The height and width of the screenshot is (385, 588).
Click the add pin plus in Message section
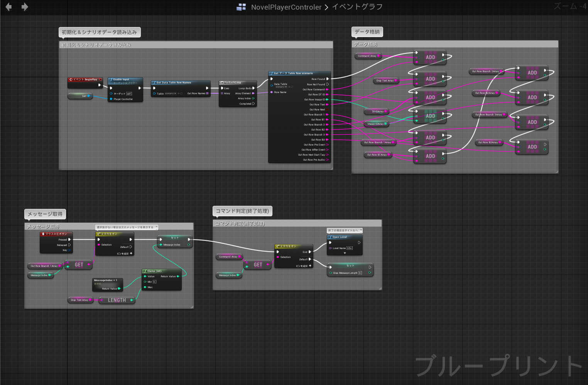pyautogui.click(x=131, y=253)
